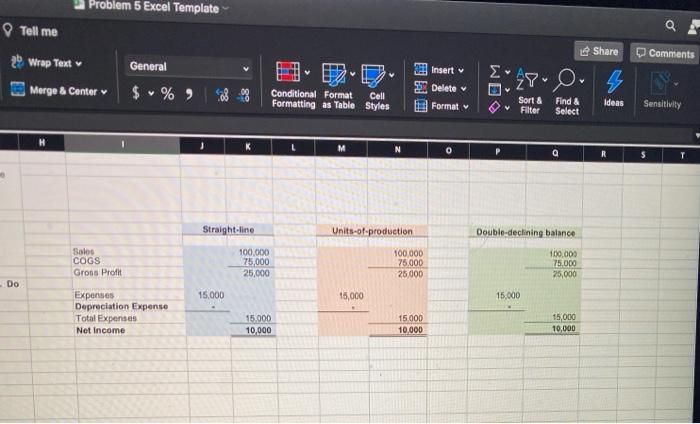The height and width of the screenshot is (424, 700).
Task: Click the Expenses label cell
Action: pos(94,295)
